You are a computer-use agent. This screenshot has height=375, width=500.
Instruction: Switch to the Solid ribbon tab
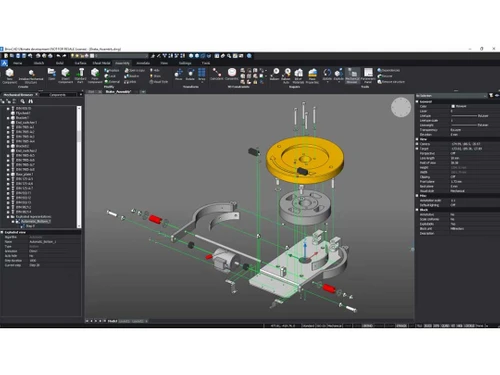pos(60,63)
